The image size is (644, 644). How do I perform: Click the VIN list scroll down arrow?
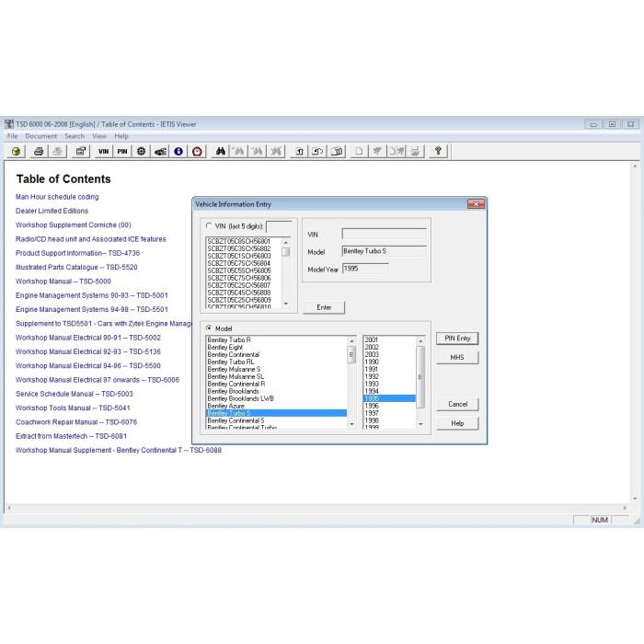pos(286,304)
